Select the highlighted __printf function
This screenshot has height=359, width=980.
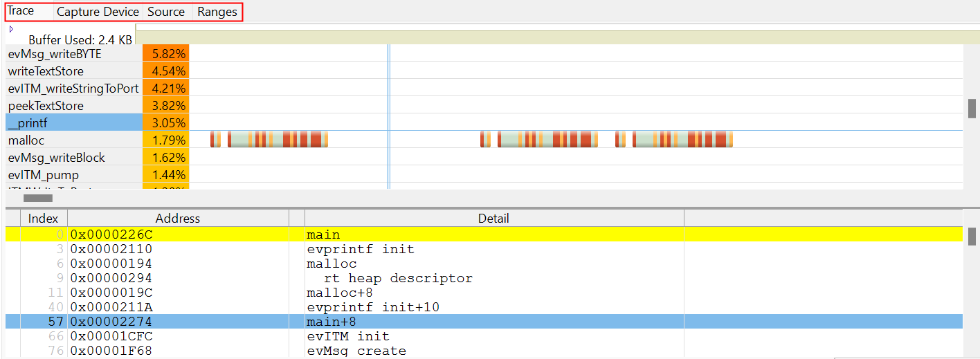(28, 123)
